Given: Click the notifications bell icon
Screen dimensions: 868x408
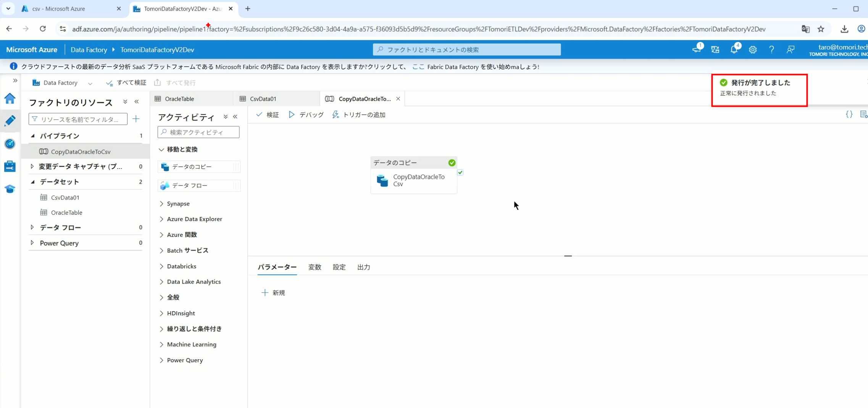Looking at the screenshot, I should (x=734, y=50).
